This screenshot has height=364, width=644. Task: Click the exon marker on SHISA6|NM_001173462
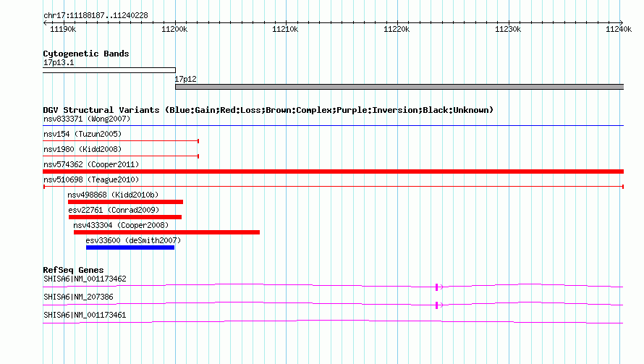point(436,287)
